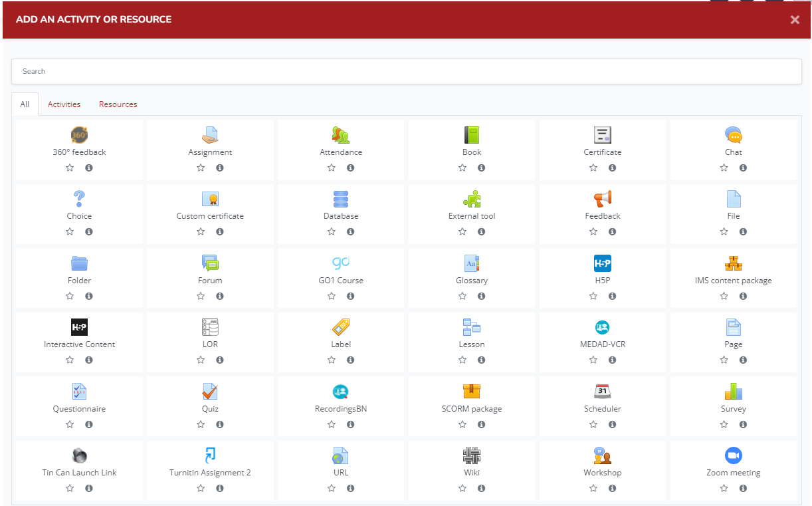Select the H5P activity icon
The height and width of the screenshot is (506, 812).
point(602,263)
